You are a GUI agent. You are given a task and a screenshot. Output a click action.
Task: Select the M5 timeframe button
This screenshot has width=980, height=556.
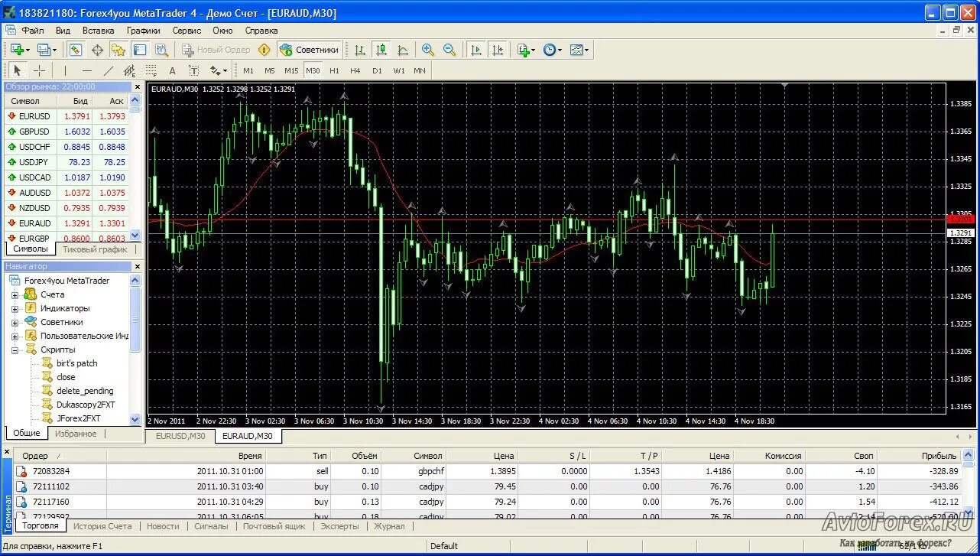pyautogui.click(x=270, y=70)
